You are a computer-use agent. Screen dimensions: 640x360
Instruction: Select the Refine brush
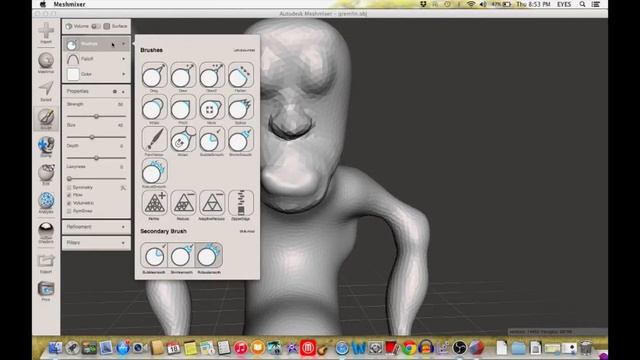(154, 203)
